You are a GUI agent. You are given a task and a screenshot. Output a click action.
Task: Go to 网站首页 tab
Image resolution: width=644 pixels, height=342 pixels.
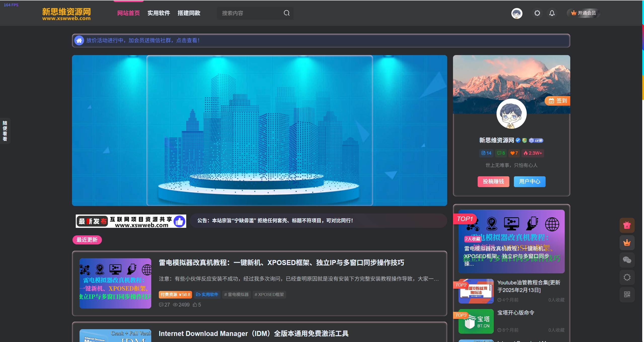tap(128, 13)
